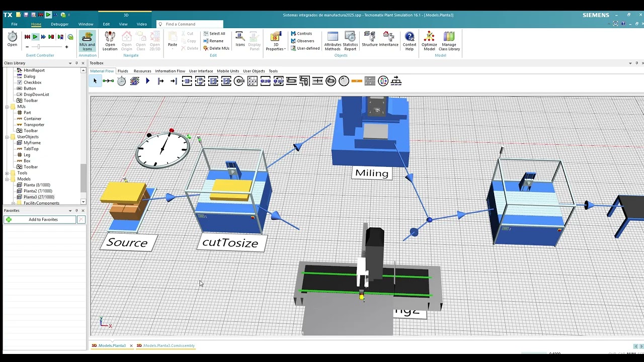The width and height of the screenshot is (644, 362).
Task: Click Add to Favorites
Action: 40,220
